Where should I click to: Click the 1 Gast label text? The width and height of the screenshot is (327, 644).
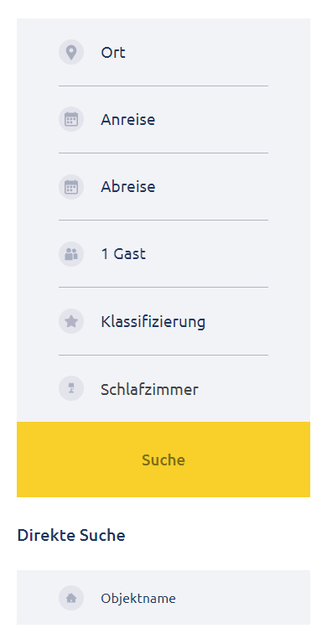(x=123, y=254)
